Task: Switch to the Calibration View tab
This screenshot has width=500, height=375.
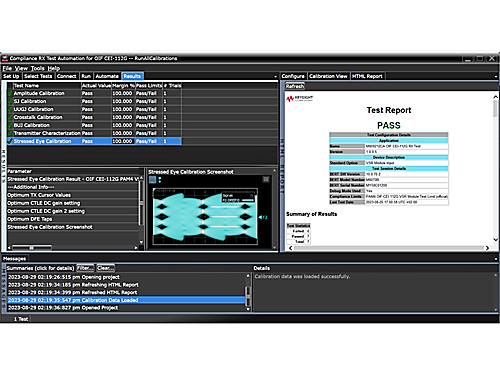Action: click(x=328, y=76)
